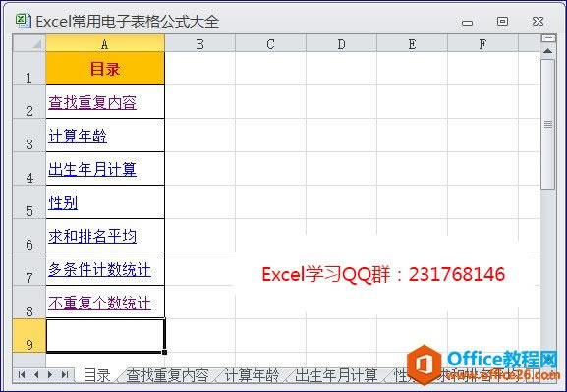567x392 pixels.
Task: Switch to the 查找重复内容 sheet tab
Action: (167, 375)
